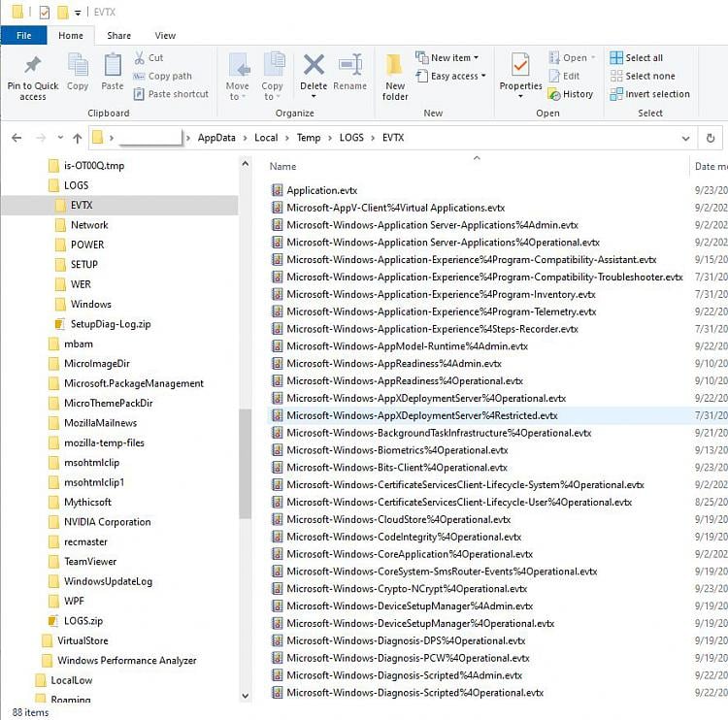Select Microsoft-Windows-Bits-Client%4Operational.evtx file
Image resolution: width=728 pixels, height=720 pixels.
[x=397, y=468]
